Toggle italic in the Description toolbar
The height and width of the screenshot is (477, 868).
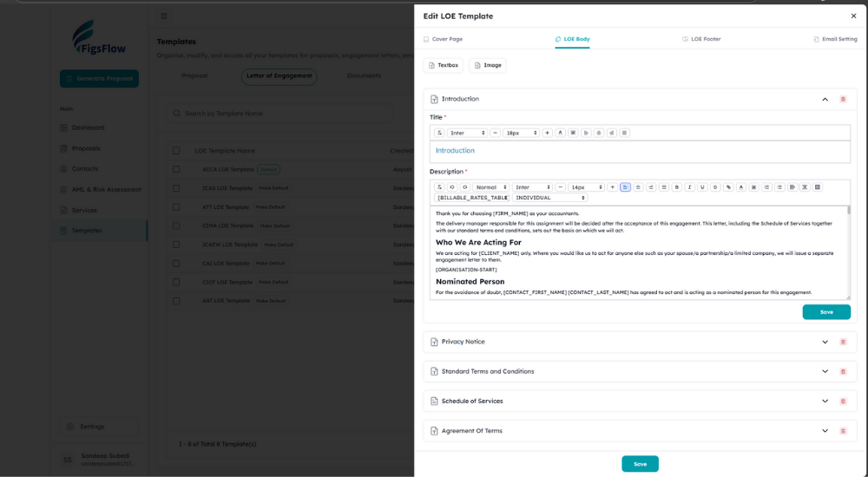coord(690,187)
